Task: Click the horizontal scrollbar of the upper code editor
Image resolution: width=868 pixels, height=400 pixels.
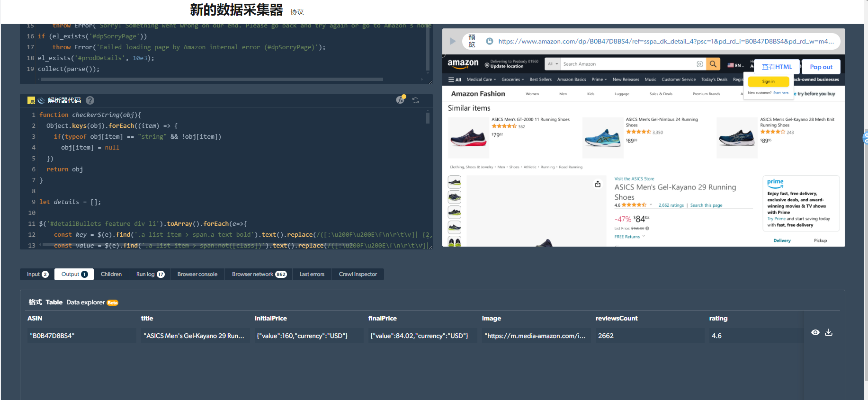Action: pos(212,80)
